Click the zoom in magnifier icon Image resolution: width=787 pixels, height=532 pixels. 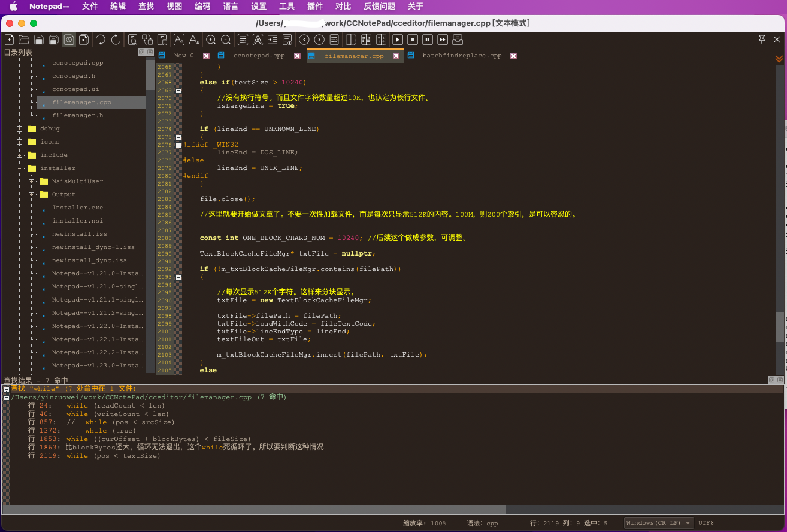click(211, 39)
